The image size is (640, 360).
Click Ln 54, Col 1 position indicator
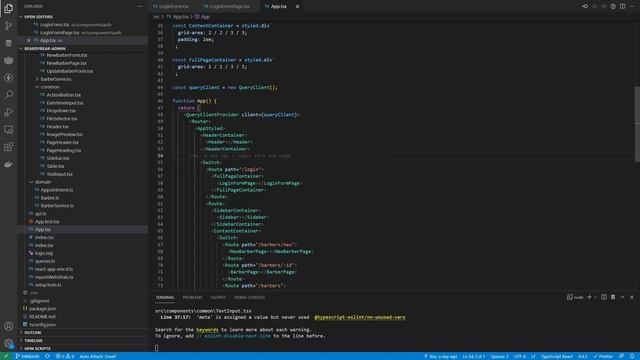[474, 356]
